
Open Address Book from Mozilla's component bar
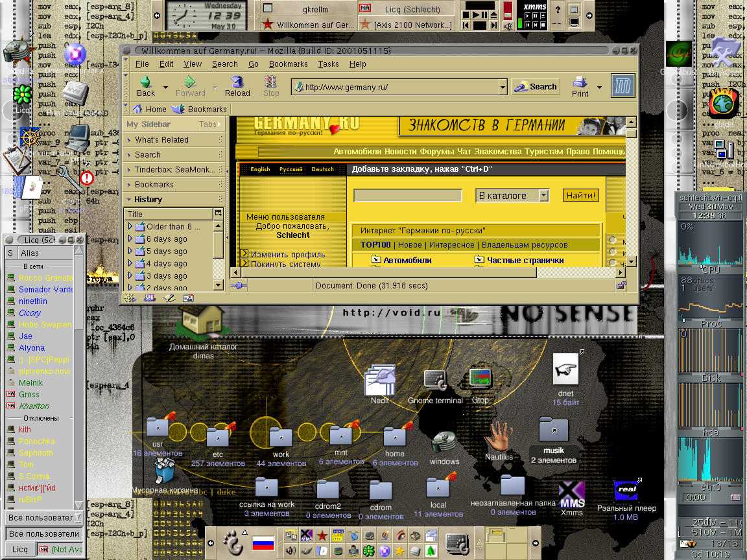(x=188, y=298)
